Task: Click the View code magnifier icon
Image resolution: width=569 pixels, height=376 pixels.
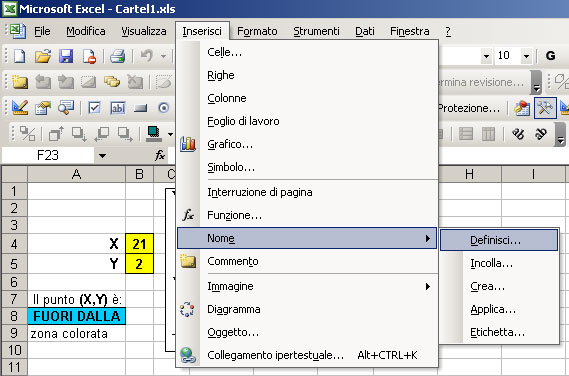Action: coord(66,108)
